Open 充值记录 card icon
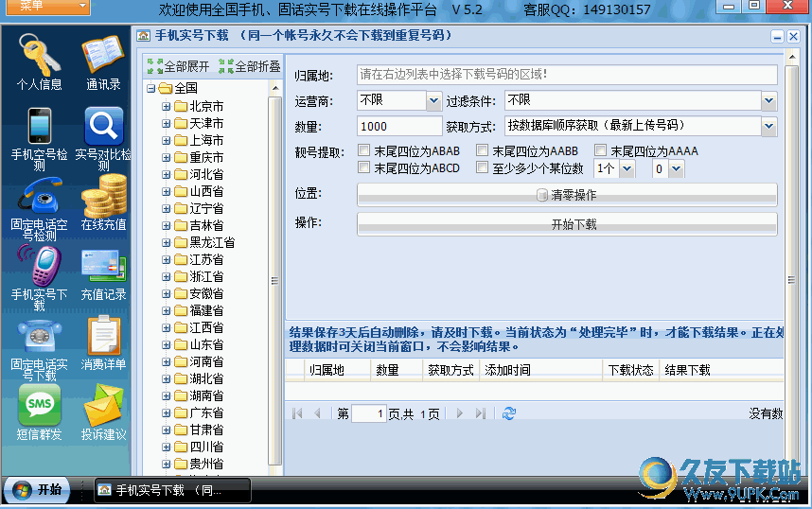The image size is (812, 509). point(103,266)
